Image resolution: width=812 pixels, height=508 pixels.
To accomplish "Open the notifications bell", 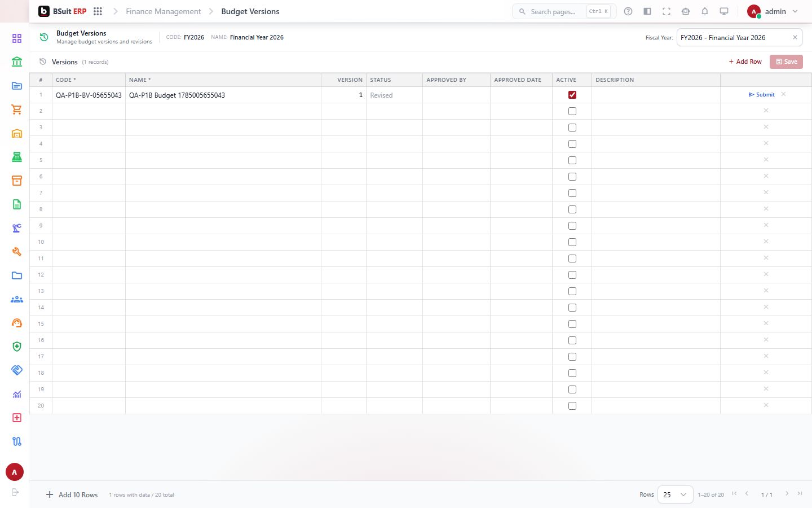I will pyautogui.click(x=705, y=11).
